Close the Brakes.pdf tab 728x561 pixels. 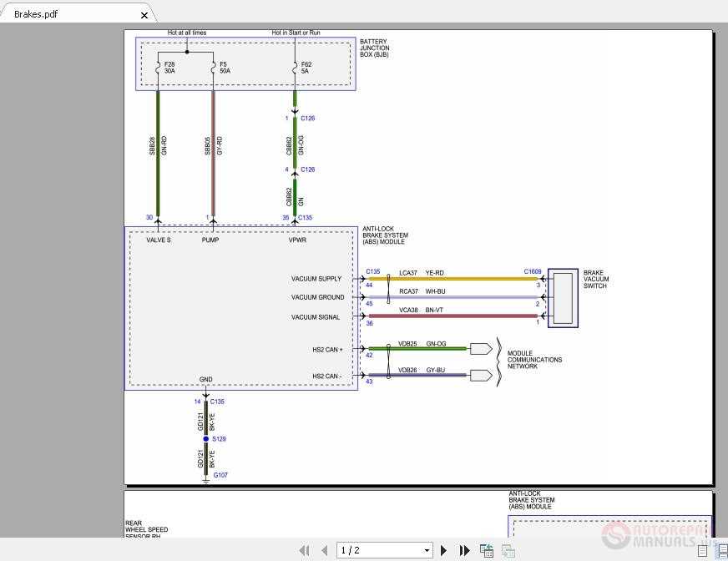coord(144,15)
